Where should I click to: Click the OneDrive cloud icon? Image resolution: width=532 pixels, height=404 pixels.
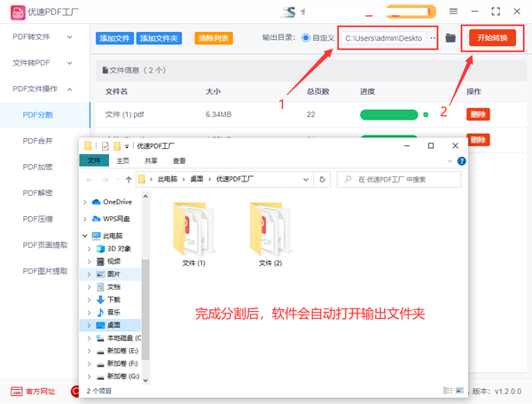(x=97, y=202)
